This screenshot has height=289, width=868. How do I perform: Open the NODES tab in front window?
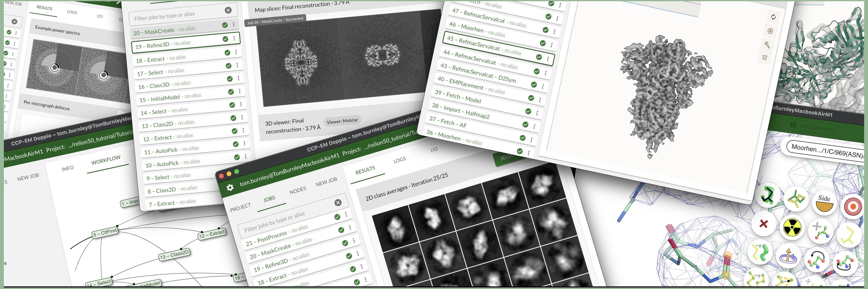298,190
